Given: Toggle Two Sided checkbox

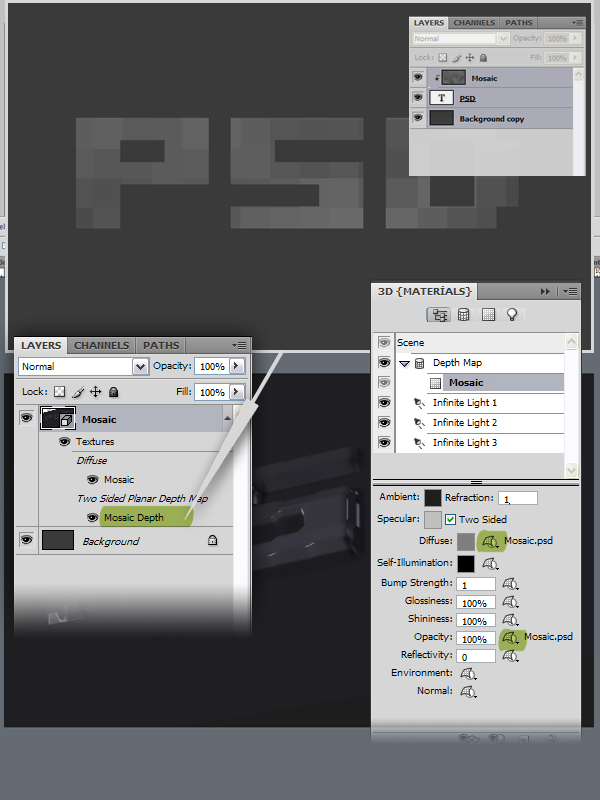Looking at the screenshot, I should pos(450,519).
